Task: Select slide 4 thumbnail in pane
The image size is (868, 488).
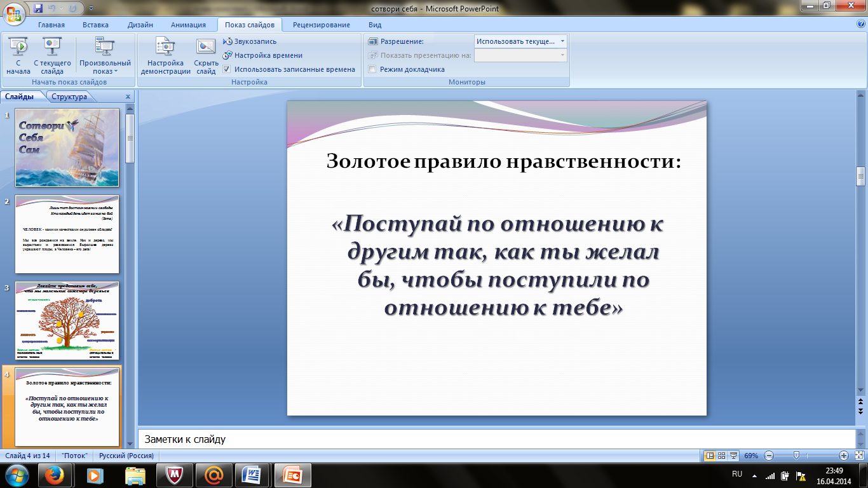Action: pyautogui.click(x=67, y=407)
